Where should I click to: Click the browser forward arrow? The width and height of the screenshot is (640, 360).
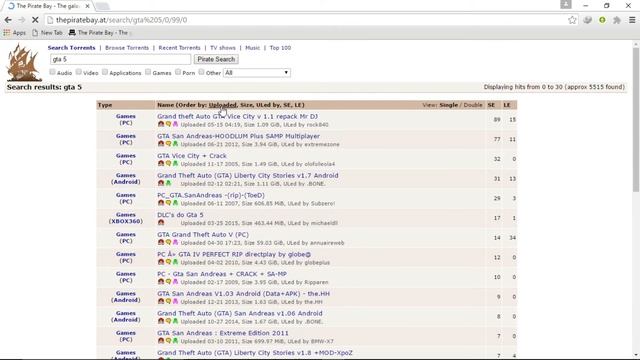[x=22, y=20]
